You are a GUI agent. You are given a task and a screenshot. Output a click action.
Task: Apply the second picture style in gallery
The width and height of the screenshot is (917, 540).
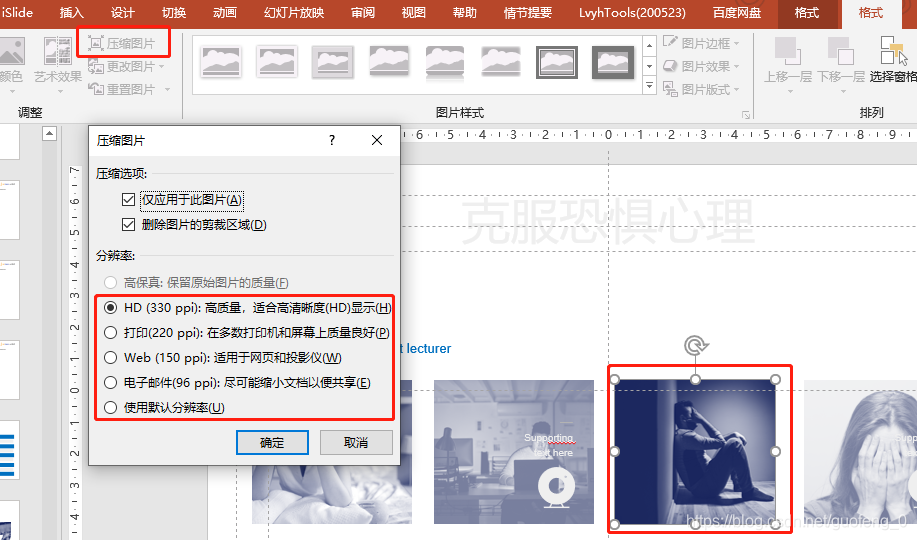[x=277, y=61]
